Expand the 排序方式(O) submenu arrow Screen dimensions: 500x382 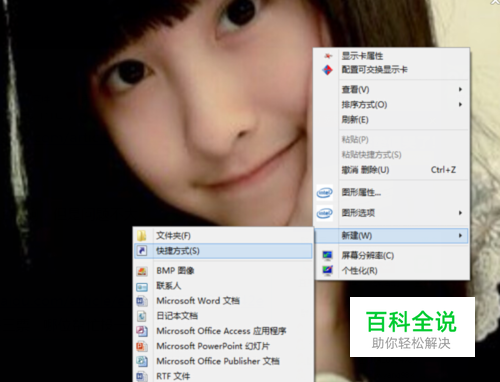pos(460,105)
